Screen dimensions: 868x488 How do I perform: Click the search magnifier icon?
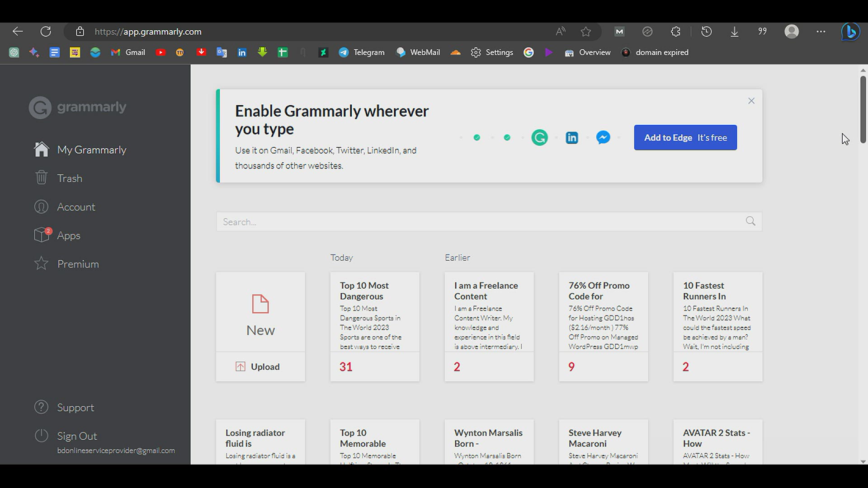pos(750,221)
